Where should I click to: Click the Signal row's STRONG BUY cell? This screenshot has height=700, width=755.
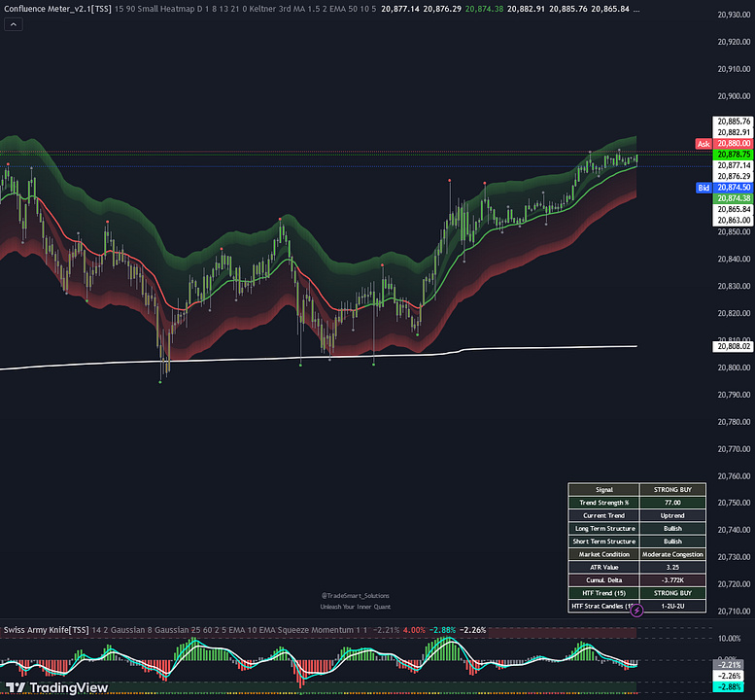672,489
